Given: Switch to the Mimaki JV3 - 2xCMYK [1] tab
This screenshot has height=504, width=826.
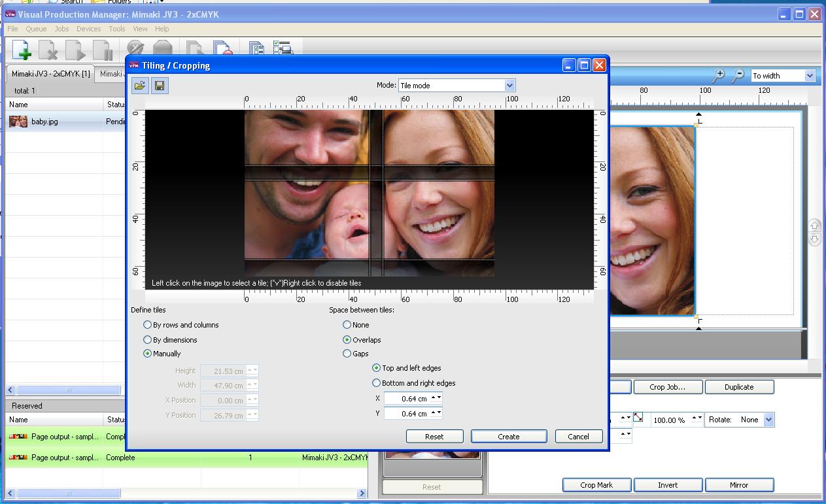Looking at the screenshot, I should pyautogui.click(x=50, y=74).
